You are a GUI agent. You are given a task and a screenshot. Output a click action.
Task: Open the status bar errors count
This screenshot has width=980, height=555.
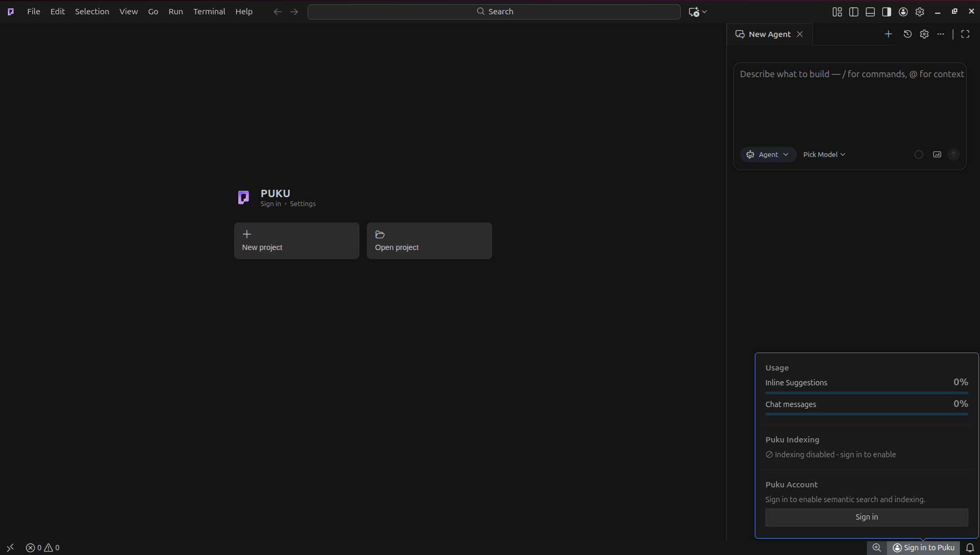click(x=34, y=548)
